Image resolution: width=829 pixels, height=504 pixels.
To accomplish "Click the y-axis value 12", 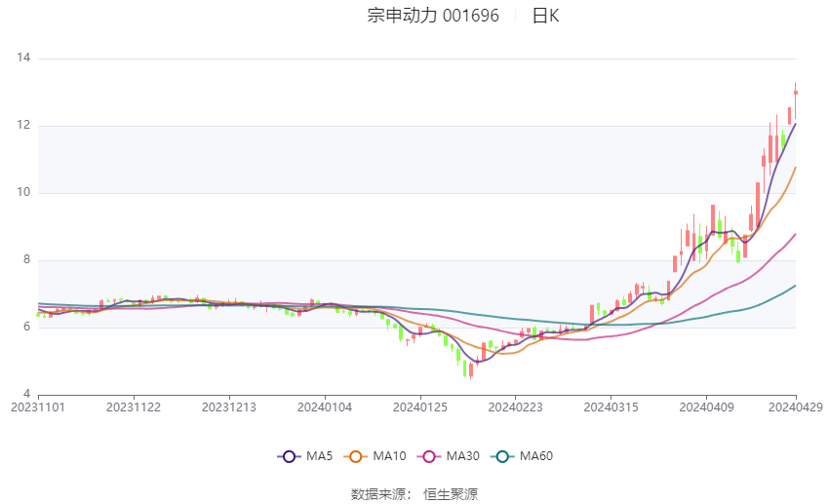I will point(23,125).
